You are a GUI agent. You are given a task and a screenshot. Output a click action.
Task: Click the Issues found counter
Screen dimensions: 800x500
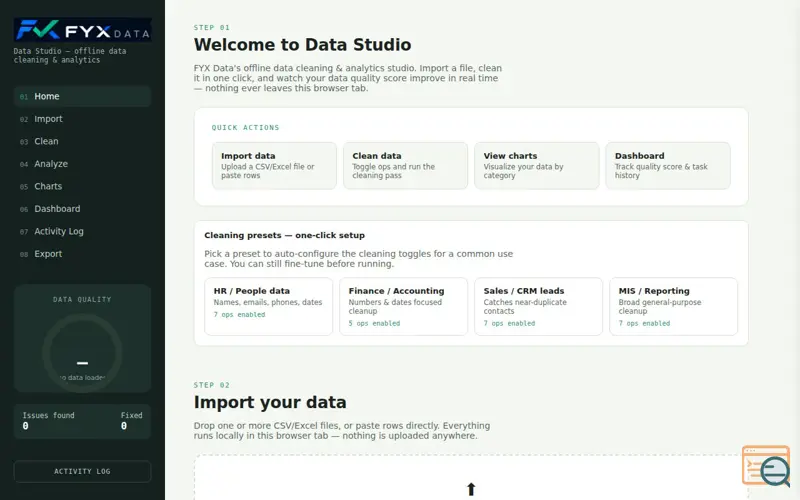(x=48, y=421)
